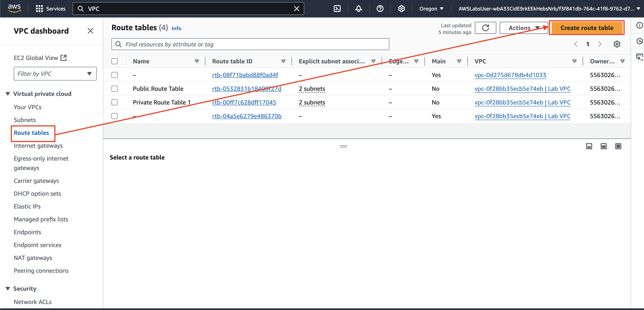Screen dimensions: 644x310
Task: Open route table rtb-0532831b18400f27d
Action: pos(247,89)
